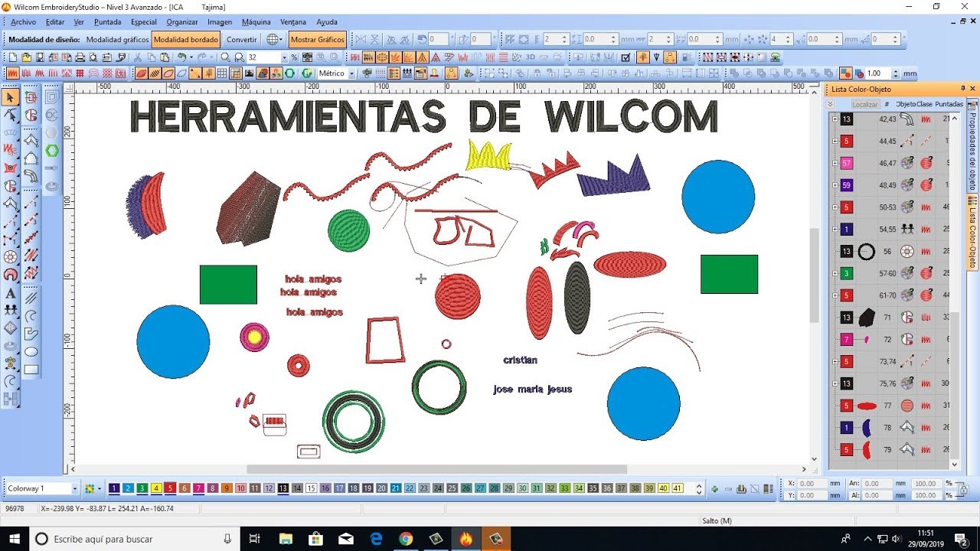Pick the green hexagon tool
This screenshot has width=980, height=551.
pyautogui.click(x=51, y=151)
